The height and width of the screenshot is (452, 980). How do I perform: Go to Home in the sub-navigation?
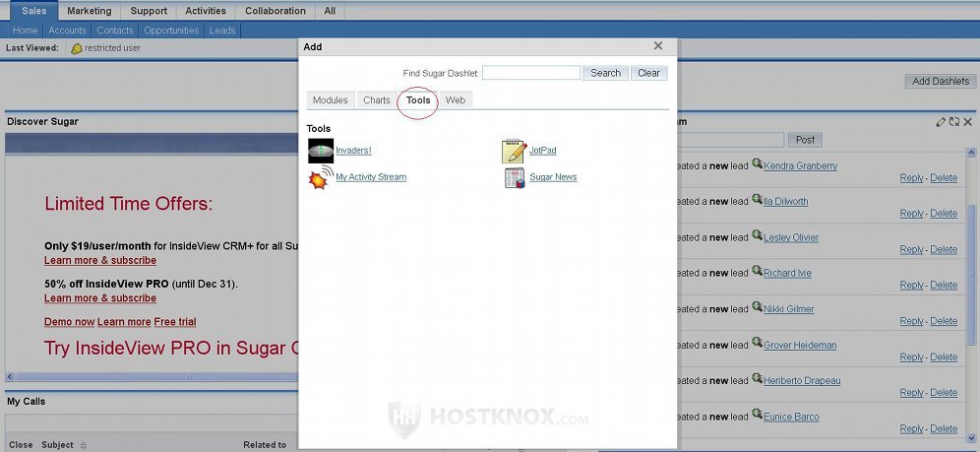25,30
